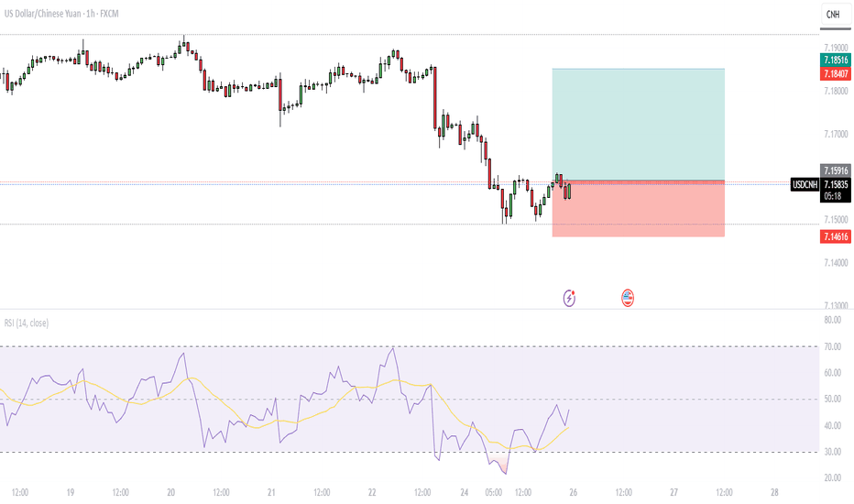Select the green 7.18516 take-profit price label
The width and height of the screenshot is (854, 504).
point(836,60)
